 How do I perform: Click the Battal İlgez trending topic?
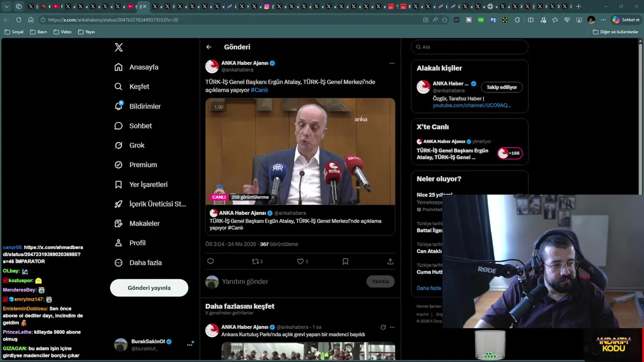pos(429,230)
